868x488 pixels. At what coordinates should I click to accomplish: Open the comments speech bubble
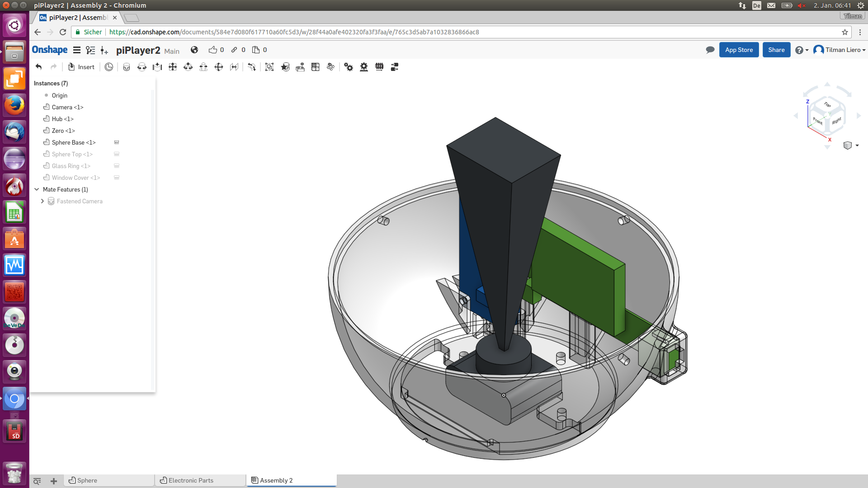coord(710,50)
